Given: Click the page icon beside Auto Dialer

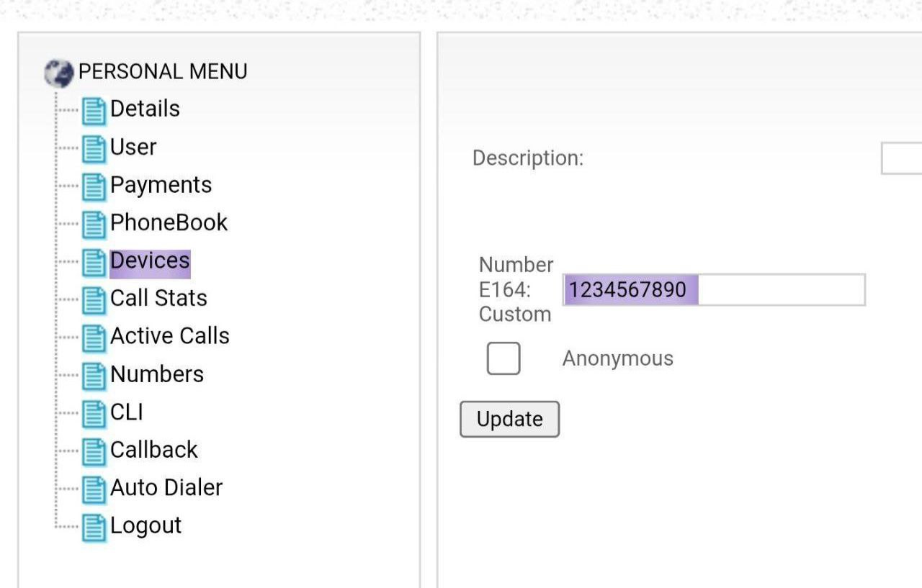Looking at the screenshot, I should click(x=94, y=489).
